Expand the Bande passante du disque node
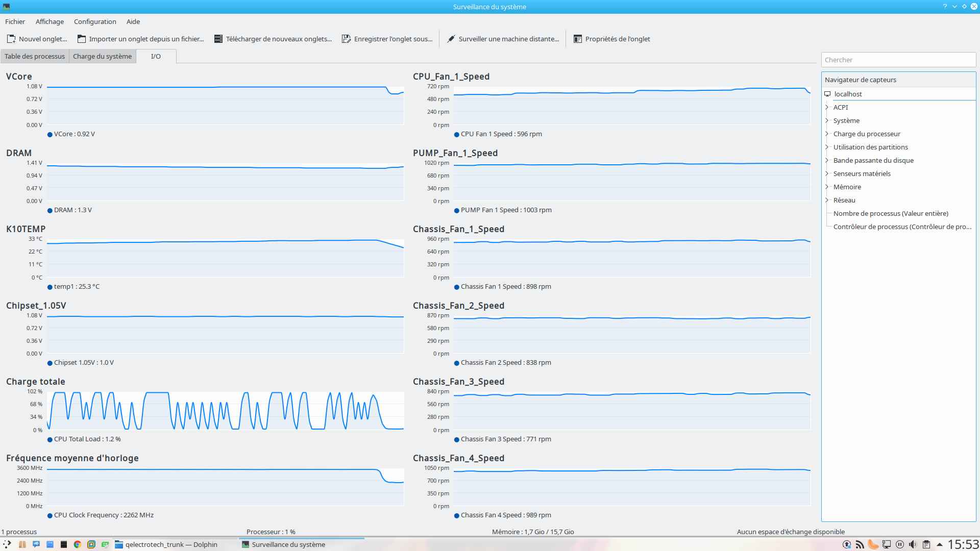 pyautogui.click(x=827, y=160)
